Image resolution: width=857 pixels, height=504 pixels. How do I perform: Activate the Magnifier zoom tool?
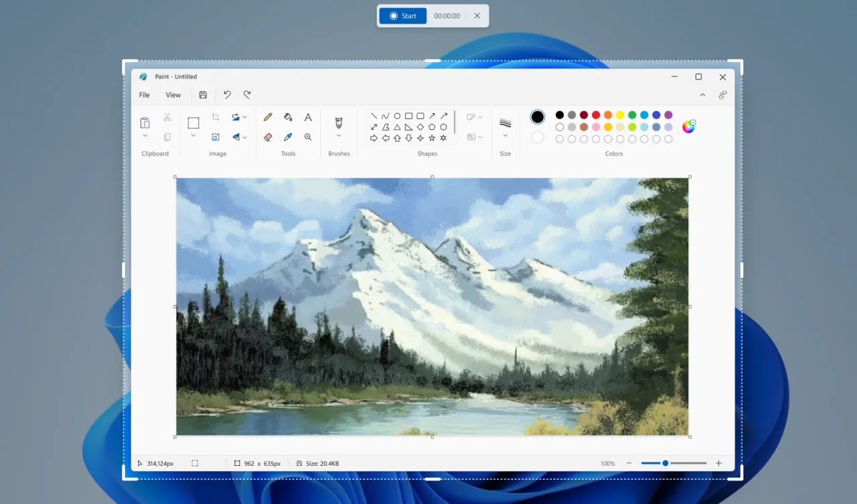click(x=308, y=137)
